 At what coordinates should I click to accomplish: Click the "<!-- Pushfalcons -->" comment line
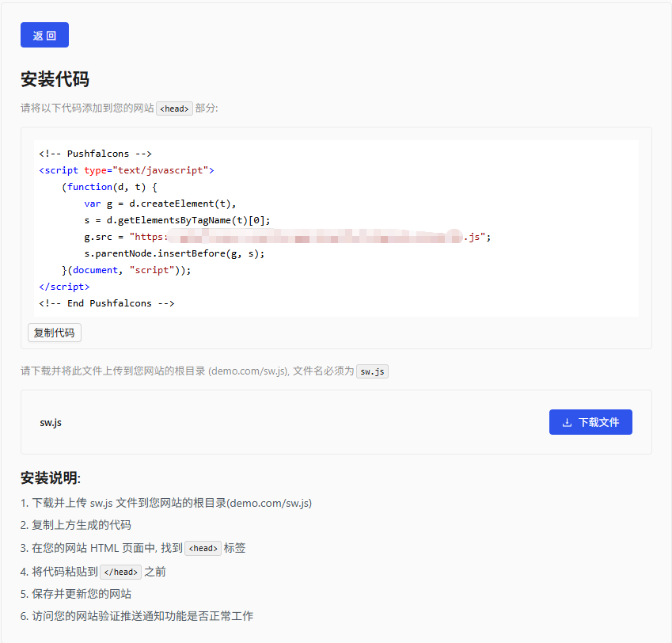pos(95,154)
